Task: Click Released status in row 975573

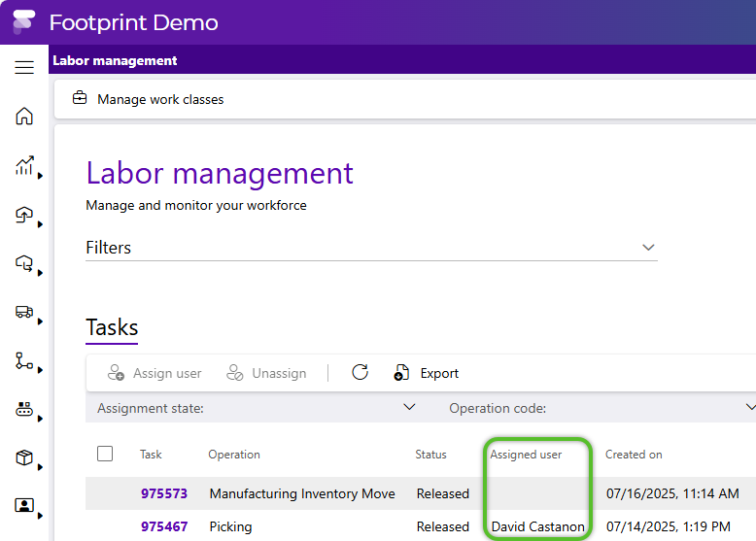Action: tap(443, 493)
